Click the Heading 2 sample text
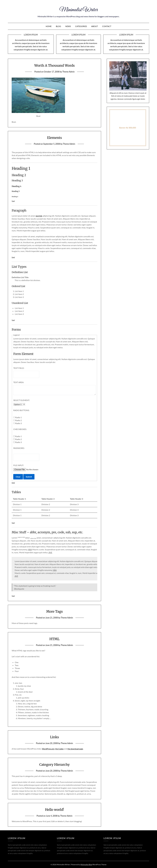 click(x=19, y=175)
